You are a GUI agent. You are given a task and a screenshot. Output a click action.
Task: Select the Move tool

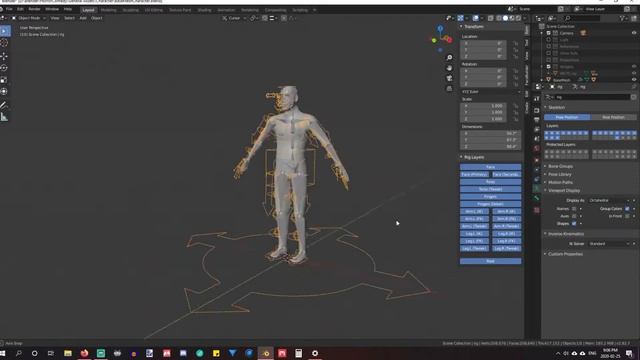[x=4, y=56]
